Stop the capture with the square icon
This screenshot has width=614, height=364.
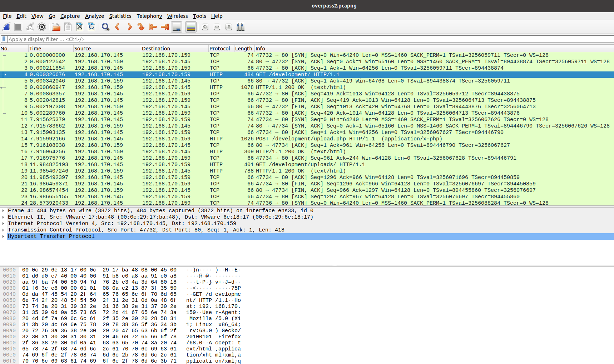point(18,27)
